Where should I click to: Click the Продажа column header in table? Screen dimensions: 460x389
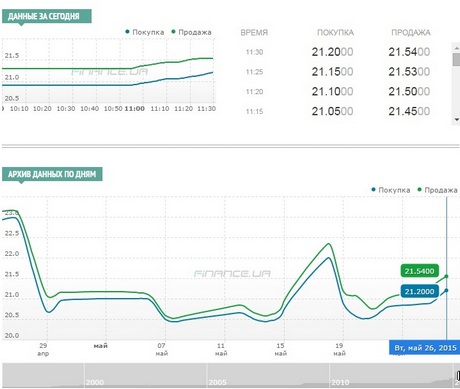click(411, 33)
